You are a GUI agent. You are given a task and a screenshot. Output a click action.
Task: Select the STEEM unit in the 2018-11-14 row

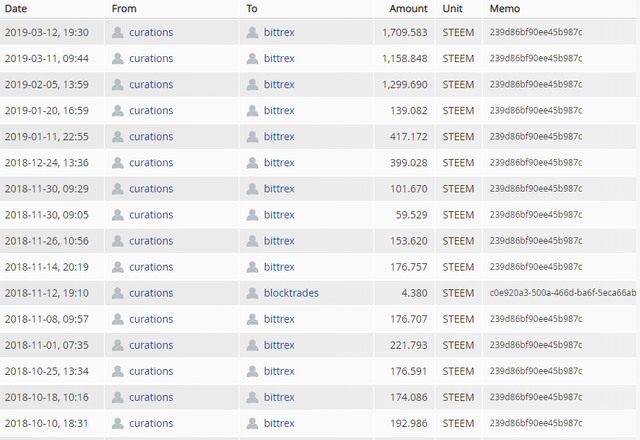[x=458, y=267]
